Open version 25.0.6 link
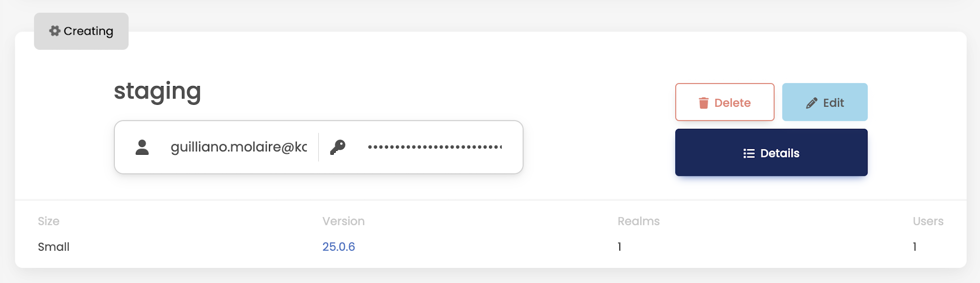Image resolution: width=980 pixels, height=283 pixels. (x=339, y=247)
